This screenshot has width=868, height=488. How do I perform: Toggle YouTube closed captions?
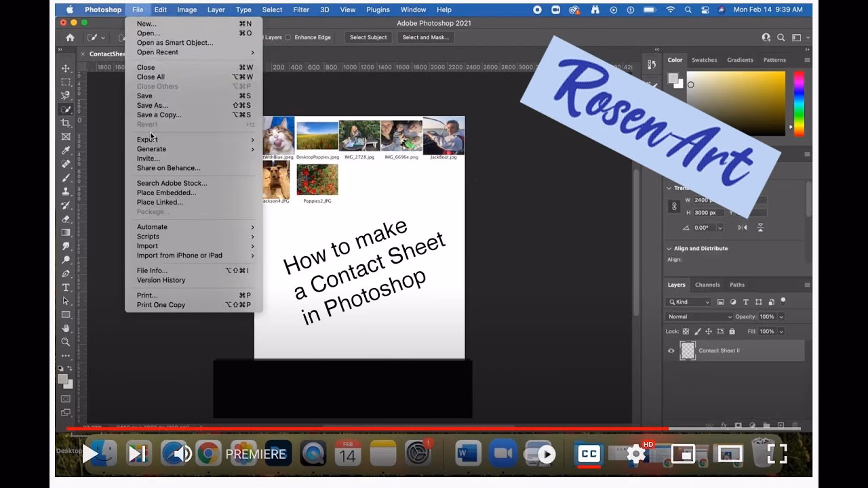click(x=589, y=453)
